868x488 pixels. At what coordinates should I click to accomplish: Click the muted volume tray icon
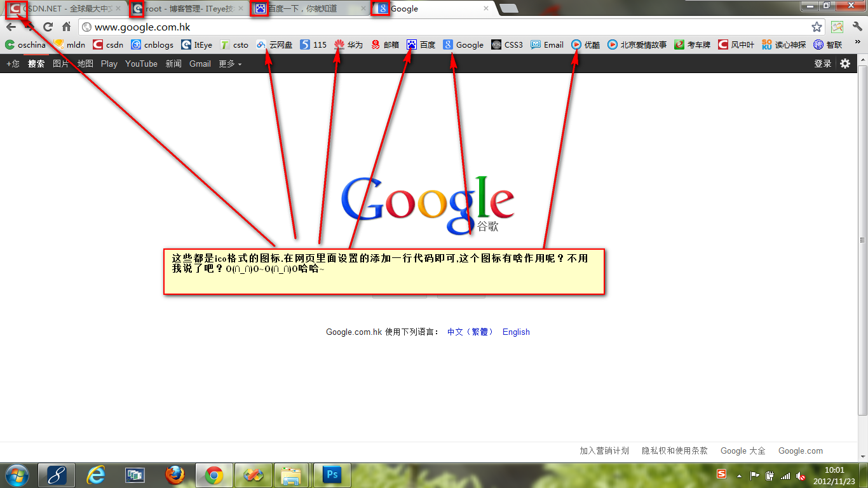[801, 475]
